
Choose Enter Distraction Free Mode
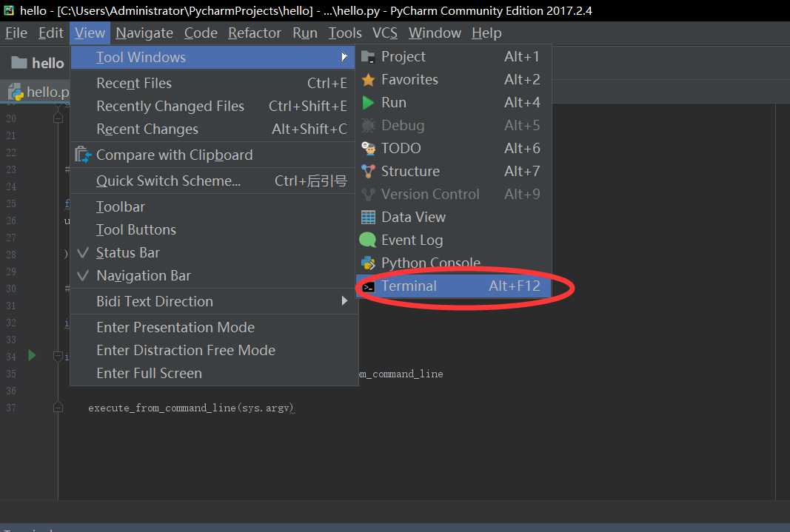pyautogui.click(x=212, y=350)
